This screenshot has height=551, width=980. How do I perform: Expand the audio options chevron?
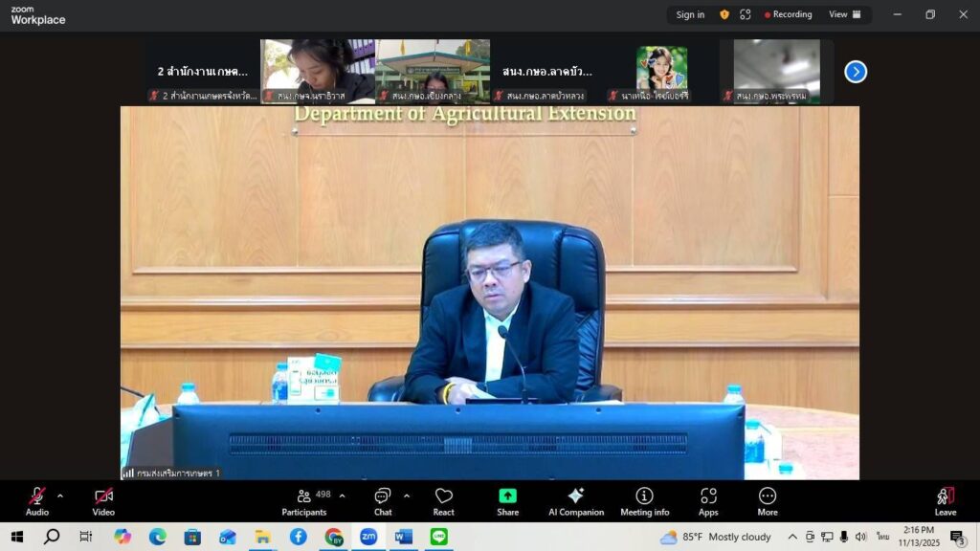(60, 496)
